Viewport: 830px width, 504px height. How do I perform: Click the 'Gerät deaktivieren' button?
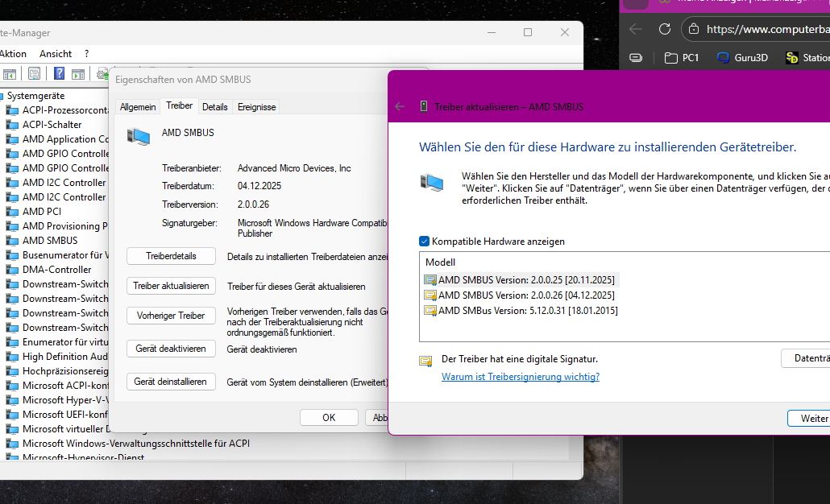click(x=171, y=349)
